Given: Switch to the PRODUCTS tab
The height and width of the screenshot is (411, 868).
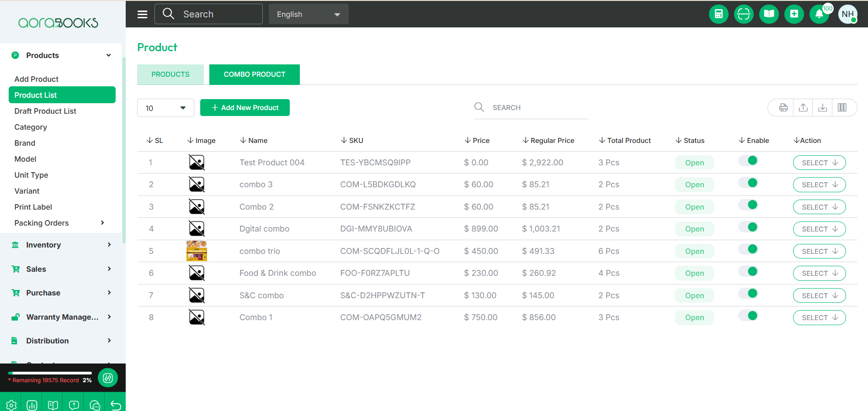Looking at the screenshot, I should click(x=170, y=74).
